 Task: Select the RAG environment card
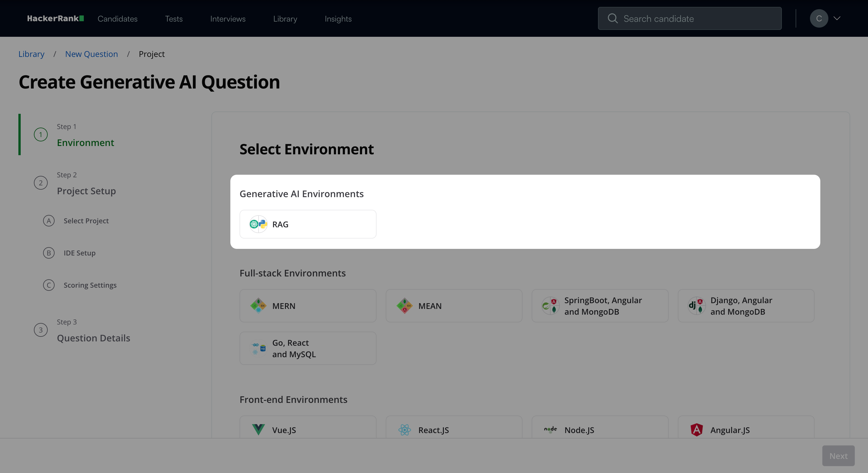(308, 224)
